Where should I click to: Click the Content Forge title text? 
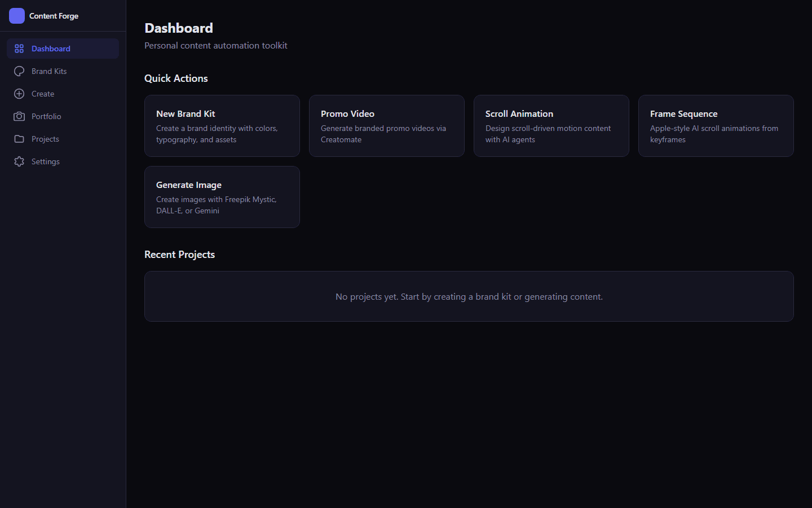(54, 16)
